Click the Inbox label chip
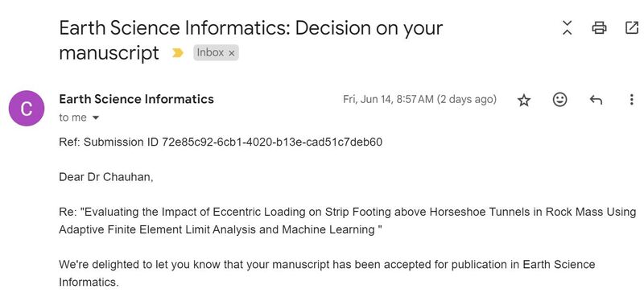This screenshot has width=644, height=297. point(216,53)
